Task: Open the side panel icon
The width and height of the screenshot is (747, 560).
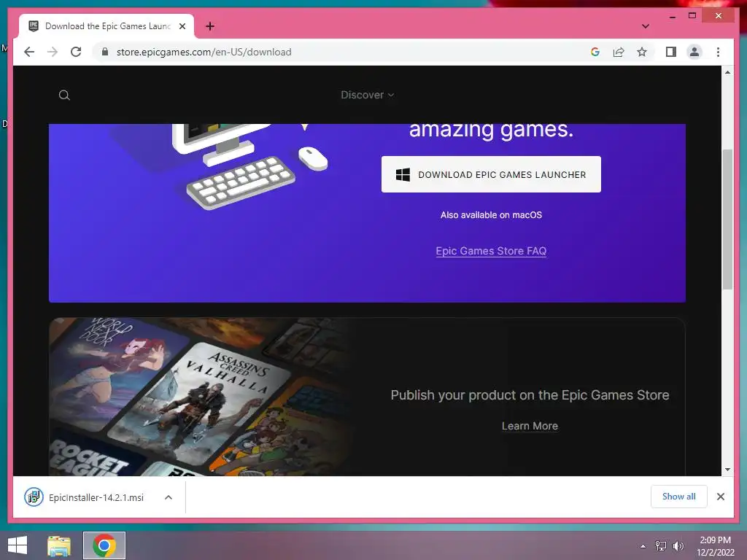Action: 671,52
